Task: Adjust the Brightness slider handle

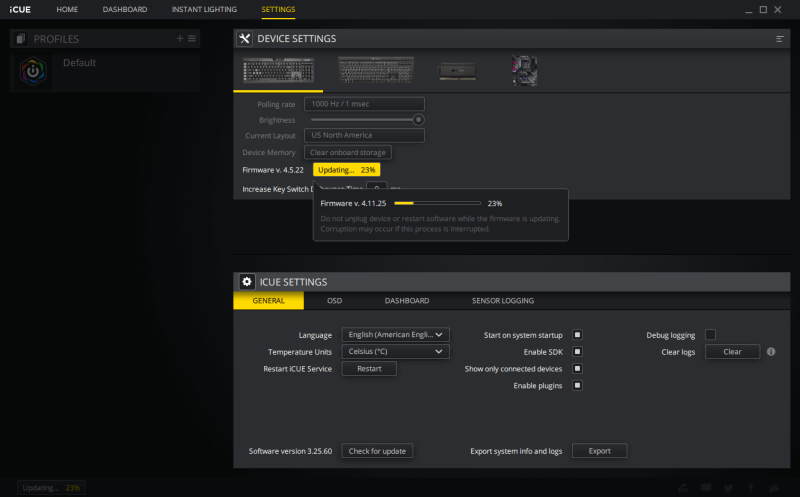Action: (418, 120)
